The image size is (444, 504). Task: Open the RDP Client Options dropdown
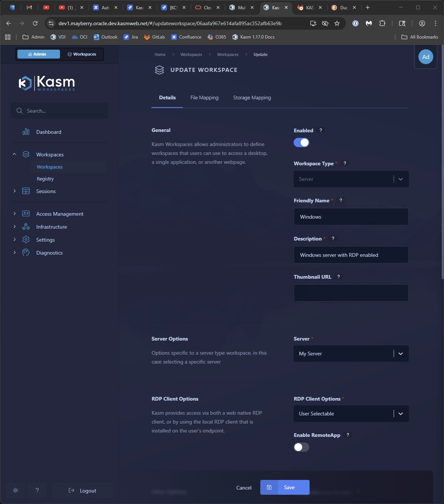point(351,414)
